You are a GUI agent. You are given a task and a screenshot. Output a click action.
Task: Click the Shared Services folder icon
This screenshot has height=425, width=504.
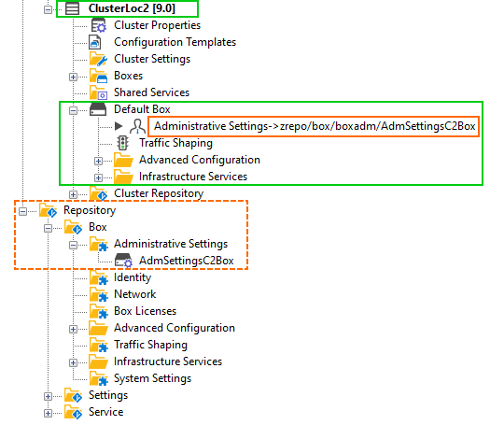[98, 92]
